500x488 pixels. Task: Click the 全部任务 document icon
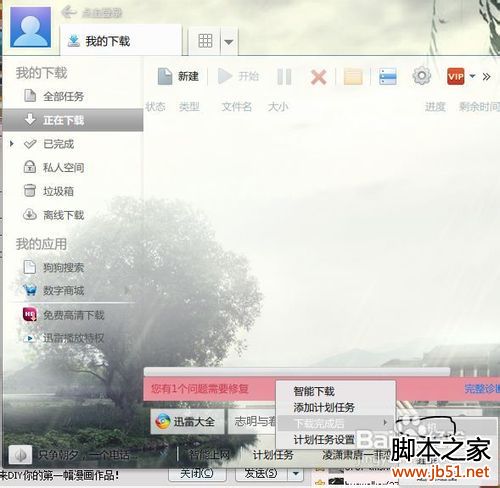click(30, 96)
